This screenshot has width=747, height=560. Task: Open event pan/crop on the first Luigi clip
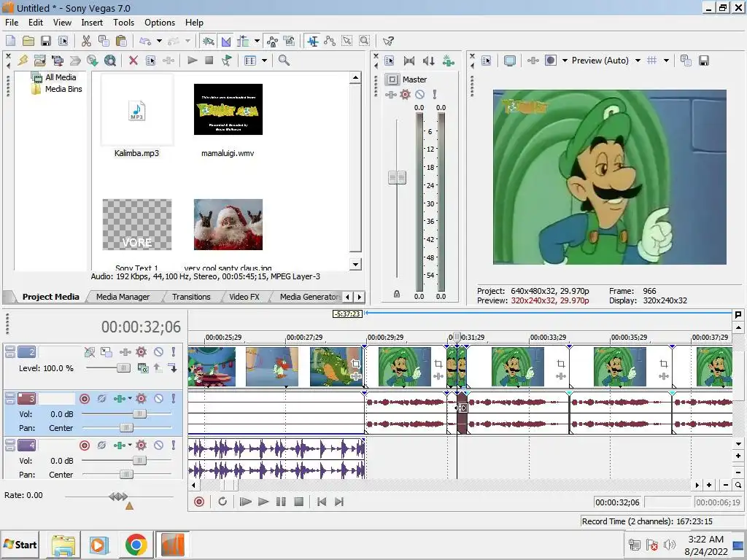tap(438, 365)
